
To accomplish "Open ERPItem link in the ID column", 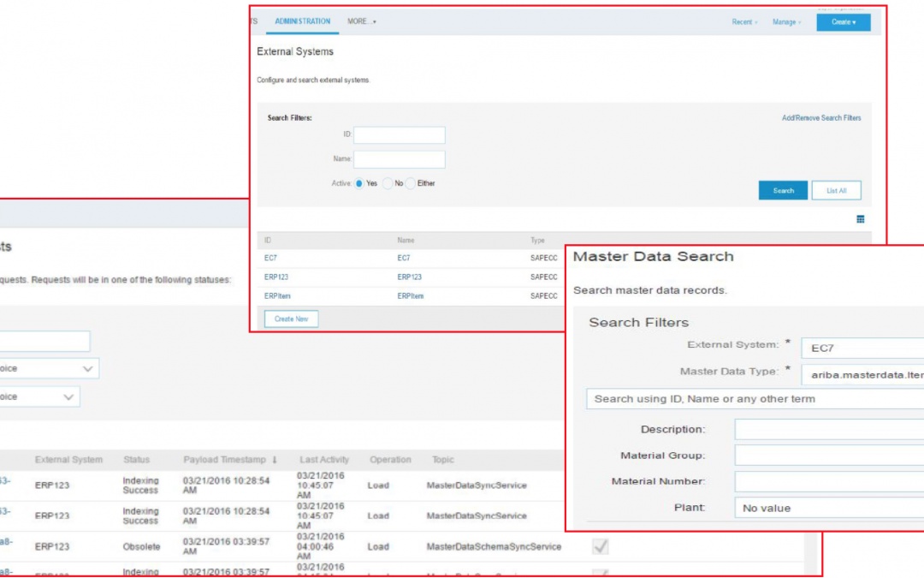I will tap(277, 296).
